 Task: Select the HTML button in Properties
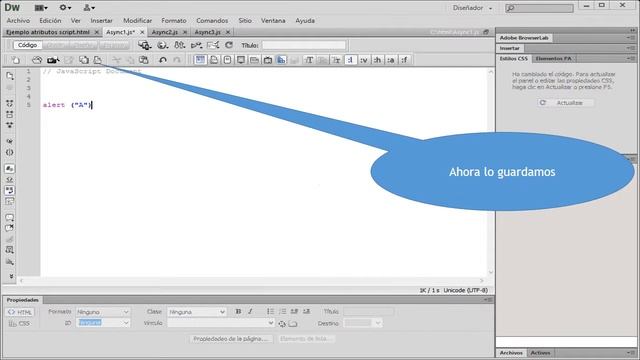coord(20,312)
